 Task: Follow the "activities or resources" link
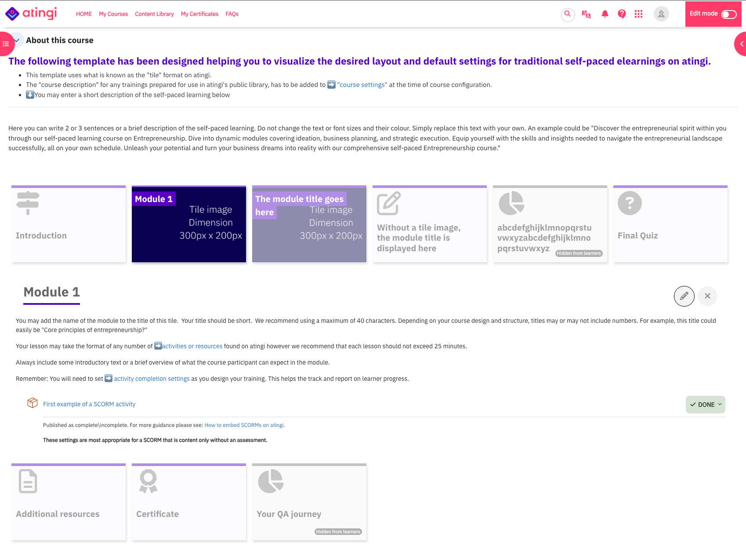pyautogui.click(x=192, y=346)
